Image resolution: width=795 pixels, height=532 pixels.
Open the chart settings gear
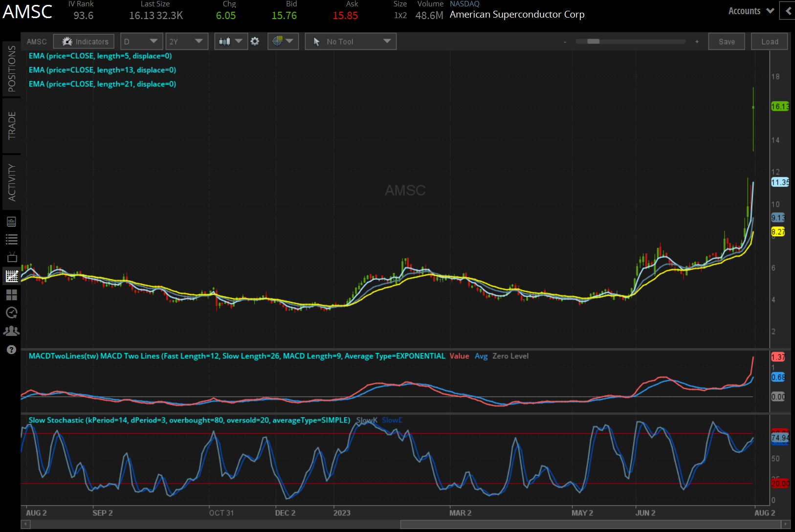tap(255, 41)
